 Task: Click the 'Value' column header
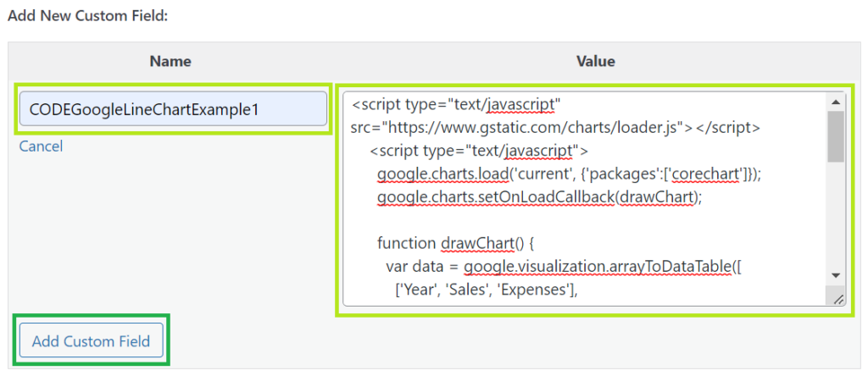(596, 61)
